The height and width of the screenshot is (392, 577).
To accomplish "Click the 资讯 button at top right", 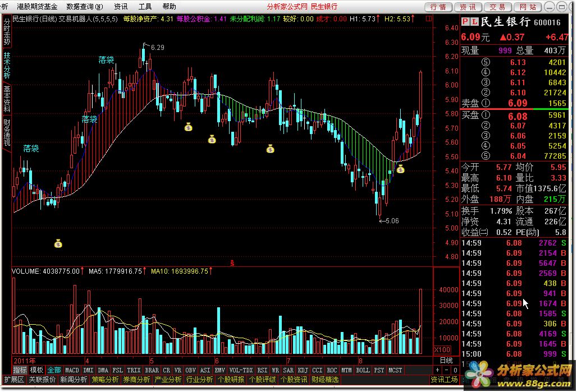I will click(x=468, y=7).
